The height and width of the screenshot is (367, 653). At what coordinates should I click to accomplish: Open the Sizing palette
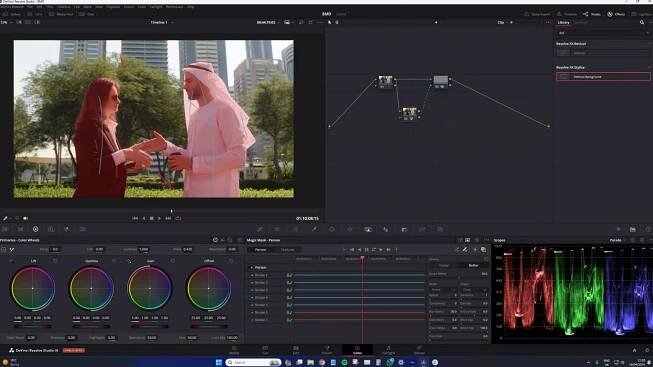[422, 229]
